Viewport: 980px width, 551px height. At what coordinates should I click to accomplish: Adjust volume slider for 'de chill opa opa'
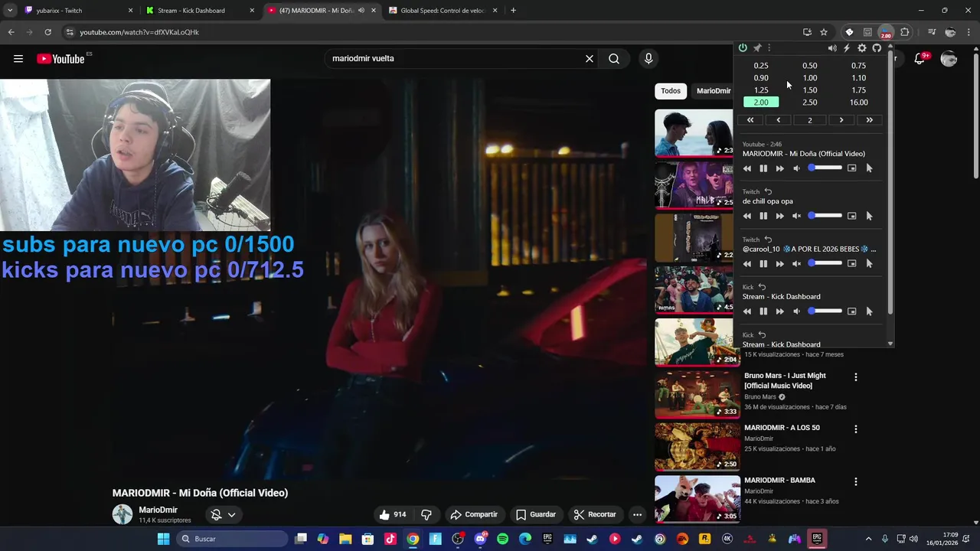tap(825, 215)
